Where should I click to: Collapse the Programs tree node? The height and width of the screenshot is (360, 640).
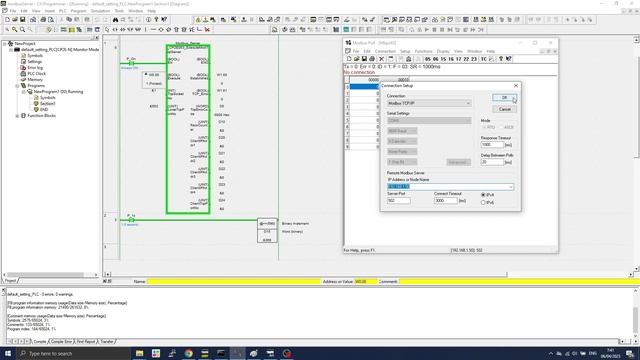17,86
